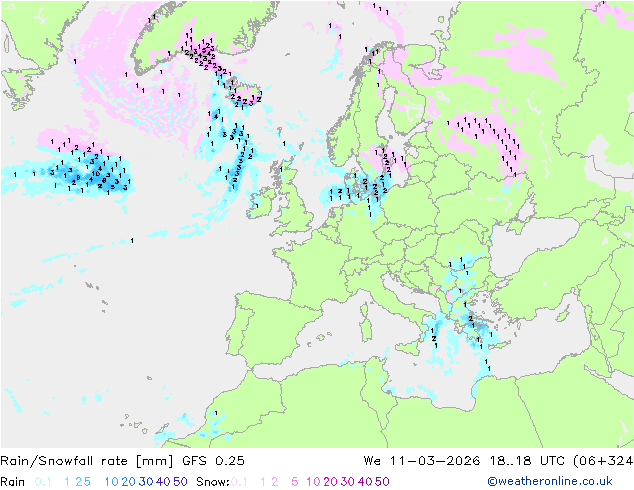This screenshot has height=490, width=634.
Task: Click the 'Rain/Snowfall rate [mm]' title text
Action: 87,461
